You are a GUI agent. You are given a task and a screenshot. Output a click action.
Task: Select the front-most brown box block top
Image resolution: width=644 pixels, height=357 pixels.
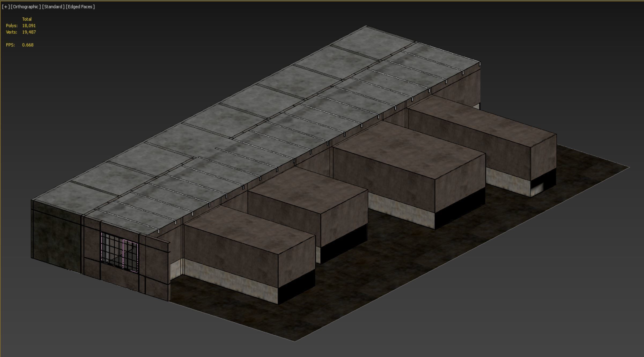coord(249,229)
